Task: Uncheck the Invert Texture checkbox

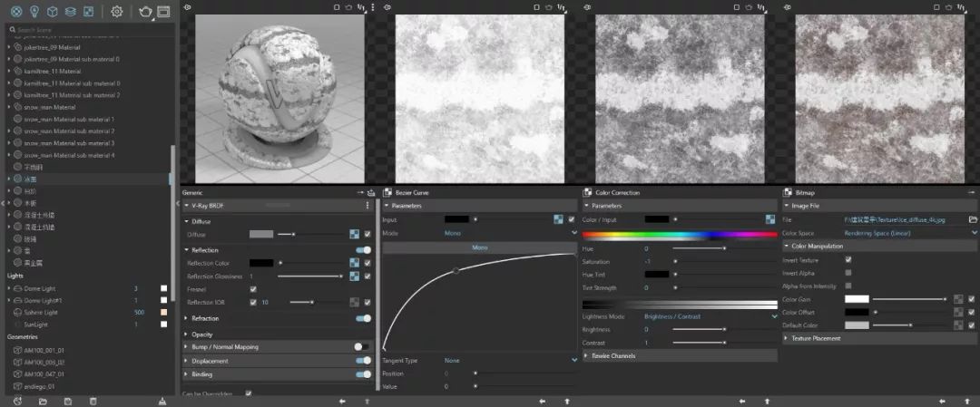Action: point(848,259)
